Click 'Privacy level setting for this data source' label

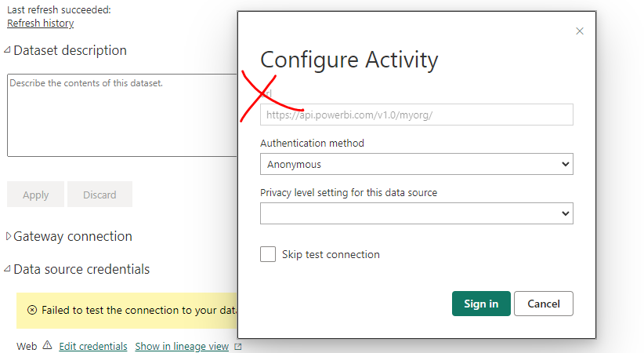point(349,192)
